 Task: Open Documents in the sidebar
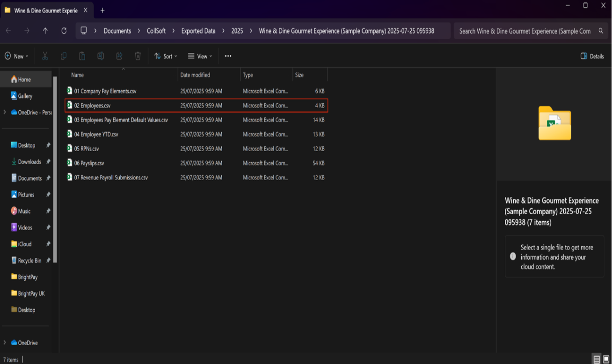26,178
